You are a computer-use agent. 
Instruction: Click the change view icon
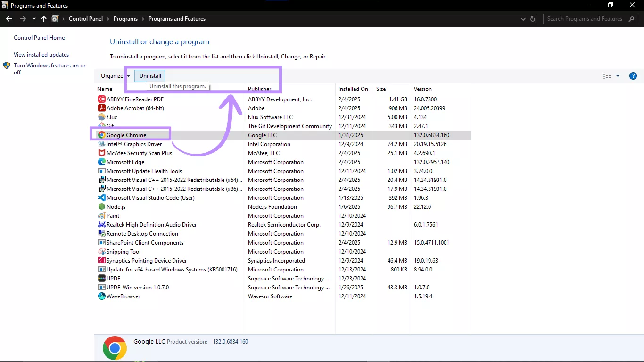point(607,76)
